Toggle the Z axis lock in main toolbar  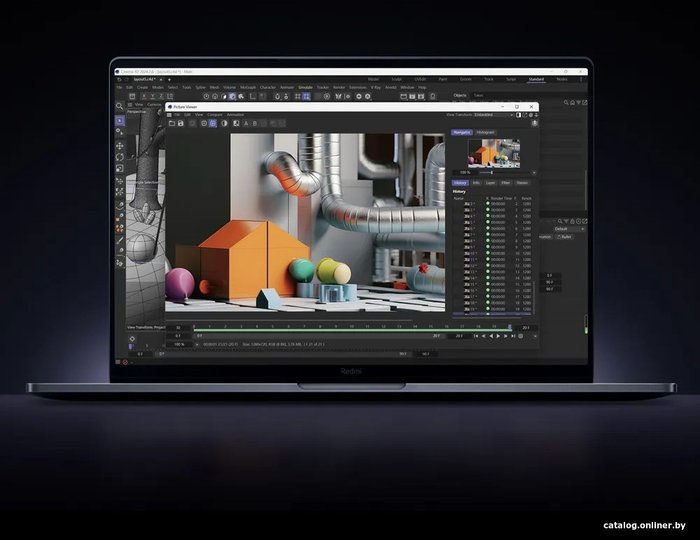(x=161, y=96)
